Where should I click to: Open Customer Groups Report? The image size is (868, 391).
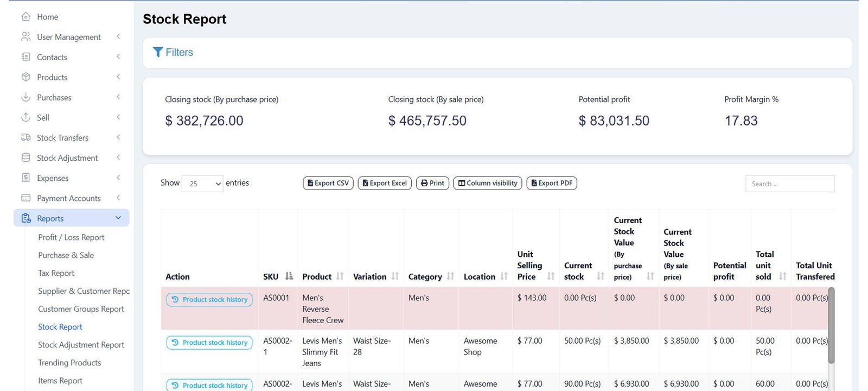pyautogui.click(x=81, y=309)
